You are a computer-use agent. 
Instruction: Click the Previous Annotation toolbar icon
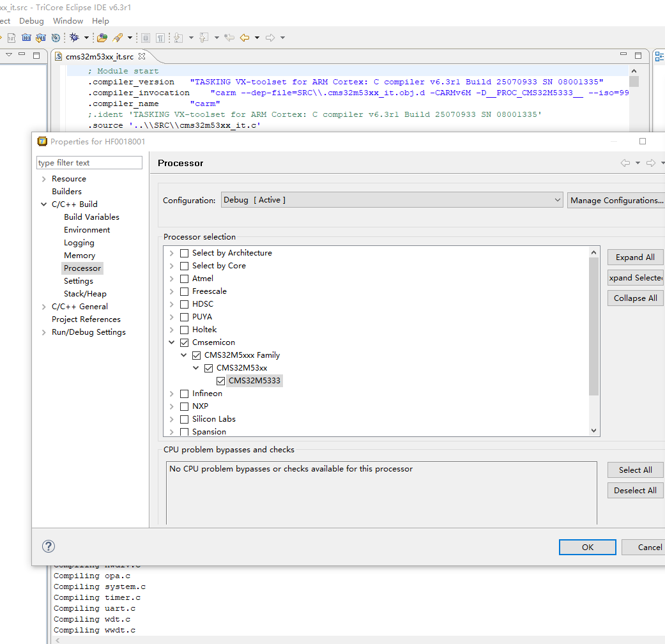point(204,38)
